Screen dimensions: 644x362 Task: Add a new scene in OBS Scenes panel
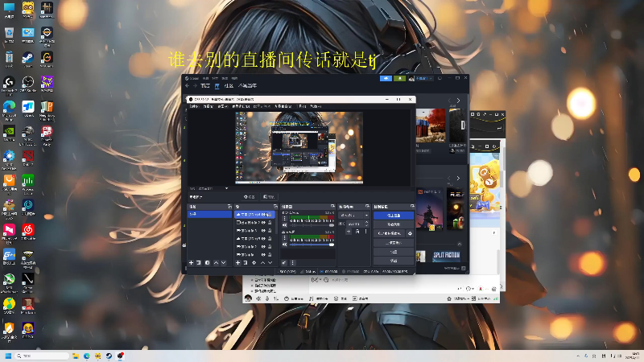point(191,263)
